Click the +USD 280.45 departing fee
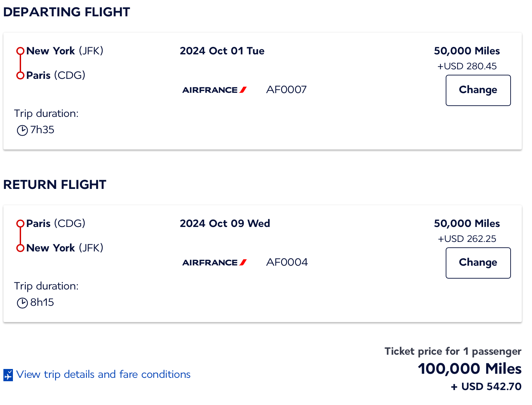The height and width of the screenshot is (405, 532). pos(467,66)
